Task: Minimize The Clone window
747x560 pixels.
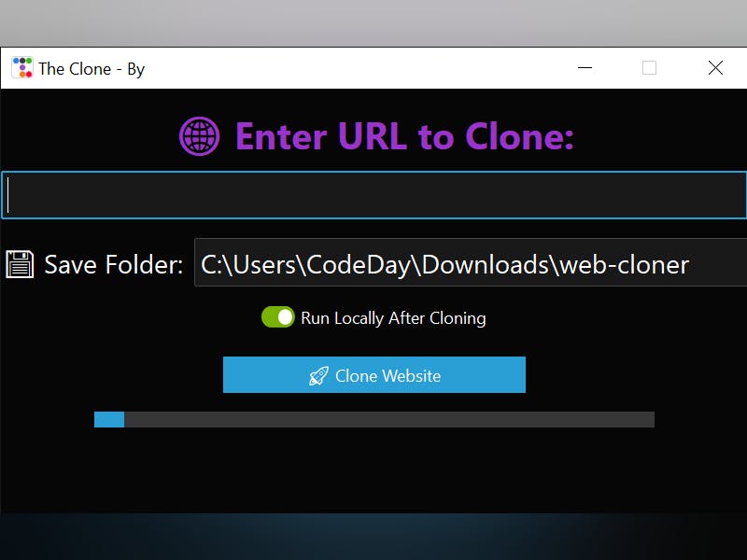Action: click(585, 68)
